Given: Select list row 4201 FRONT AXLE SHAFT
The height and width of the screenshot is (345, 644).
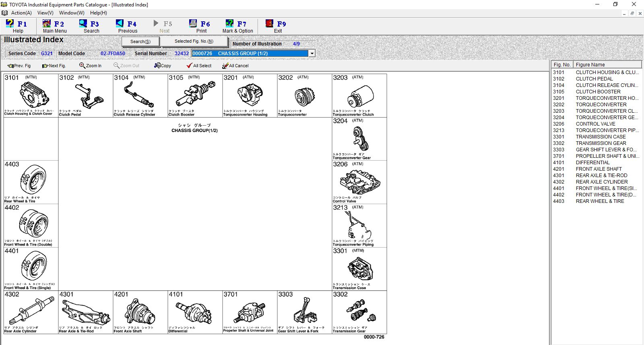Looking at the screenshot, I should pyautogui.click(x=597, y=169).
